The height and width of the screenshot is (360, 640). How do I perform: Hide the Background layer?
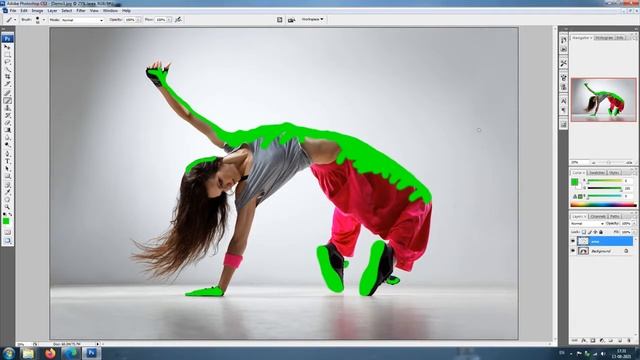pyautogui.click(x=573, y=251)
